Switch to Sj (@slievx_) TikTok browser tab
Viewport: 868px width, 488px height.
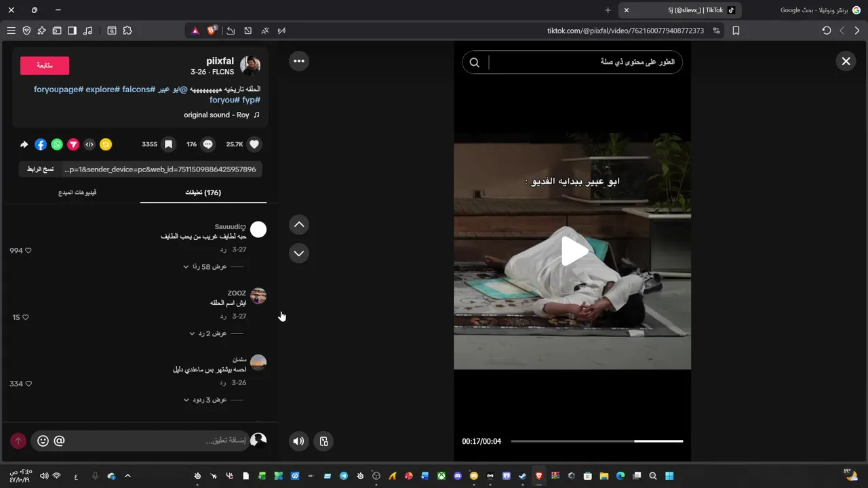click(682, 10)
